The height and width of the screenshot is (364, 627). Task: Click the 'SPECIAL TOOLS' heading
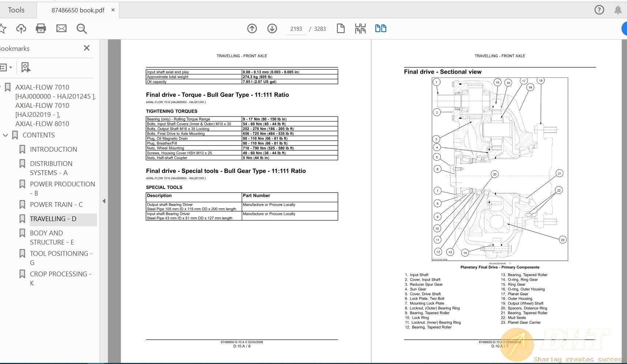(164, 187)
